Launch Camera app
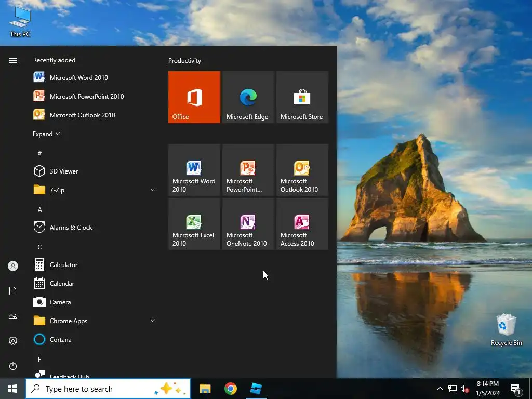532x399 pixels. pos(95,302)
